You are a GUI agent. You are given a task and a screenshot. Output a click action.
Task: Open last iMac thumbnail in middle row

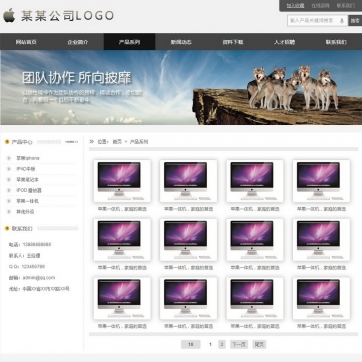321,240
